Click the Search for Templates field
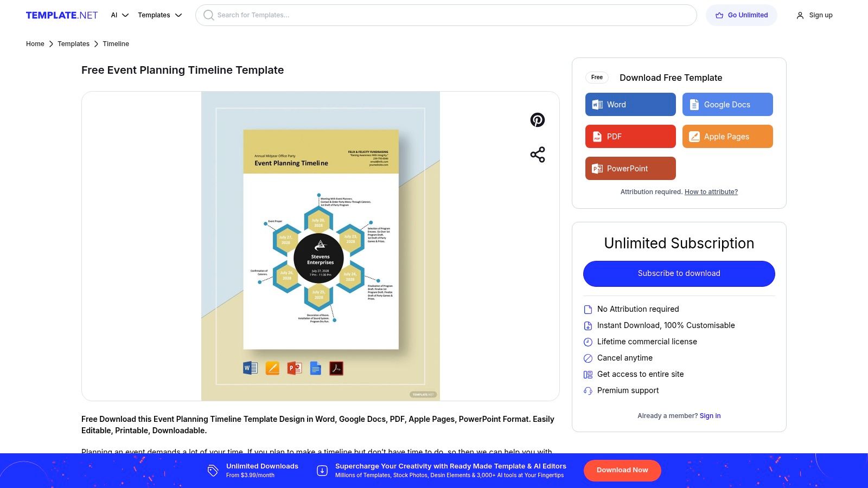The image size is (868, 488). click(x=450, y=15)
